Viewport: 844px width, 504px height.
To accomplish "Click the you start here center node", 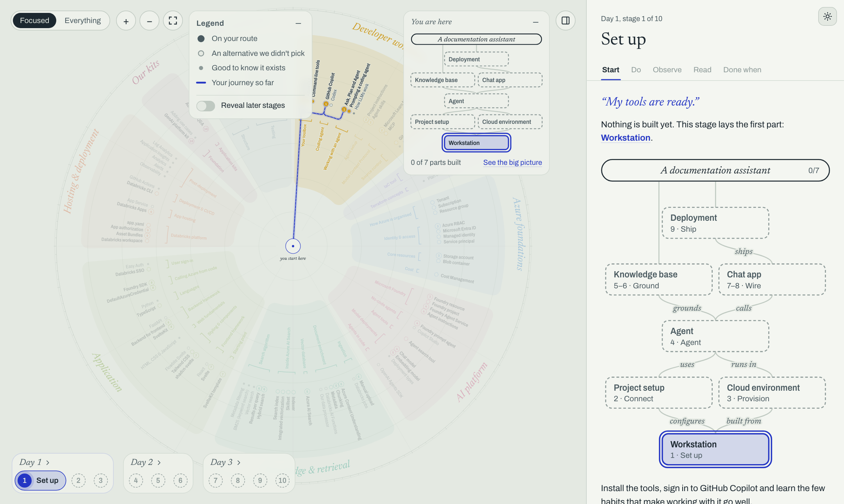I will coord(293,246).
